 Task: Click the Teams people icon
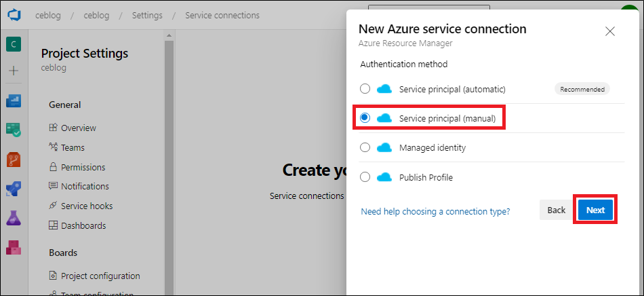pos(53,147)
